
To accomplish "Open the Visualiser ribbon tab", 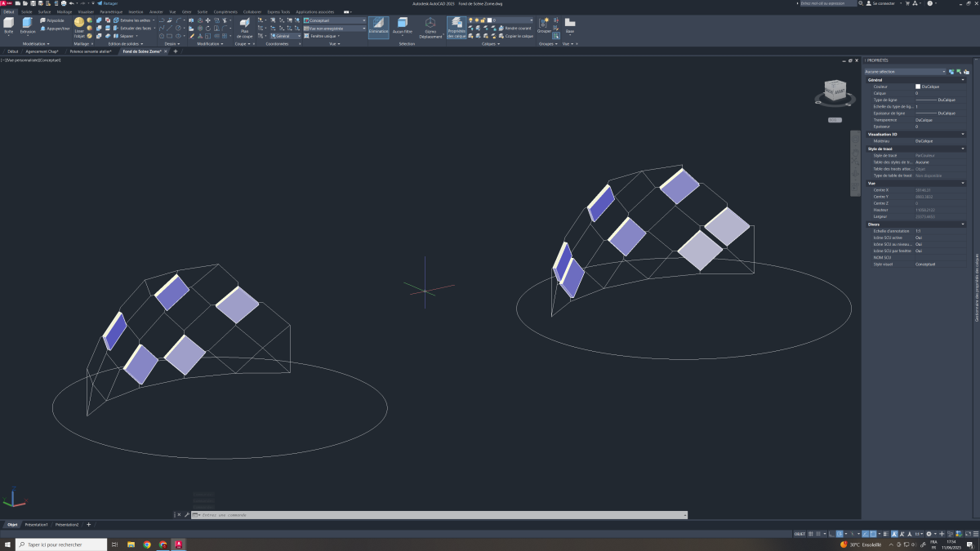I will click(86, 11).
